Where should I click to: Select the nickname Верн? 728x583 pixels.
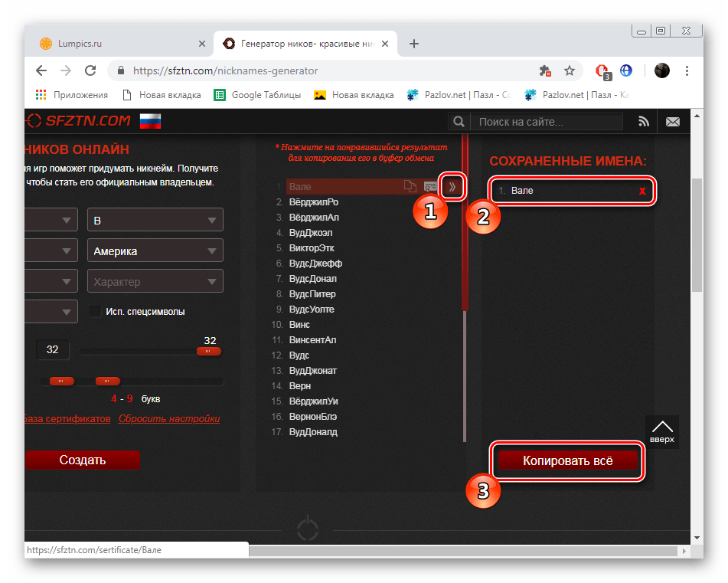coord(300,386)
